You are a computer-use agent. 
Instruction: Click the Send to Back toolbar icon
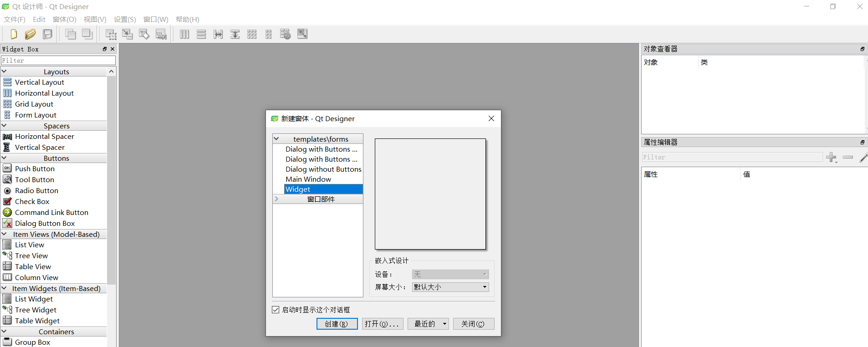pyautogui.click(x=87, y=34)
